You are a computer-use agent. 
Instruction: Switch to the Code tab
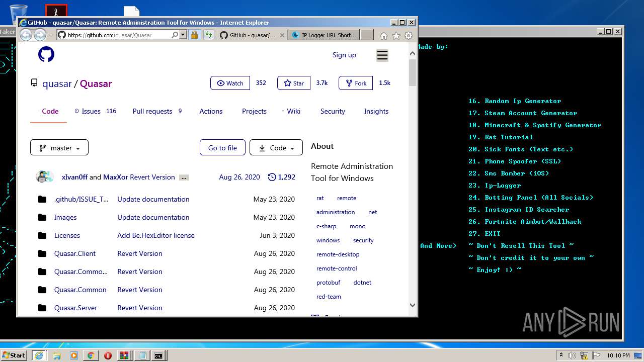50,111
